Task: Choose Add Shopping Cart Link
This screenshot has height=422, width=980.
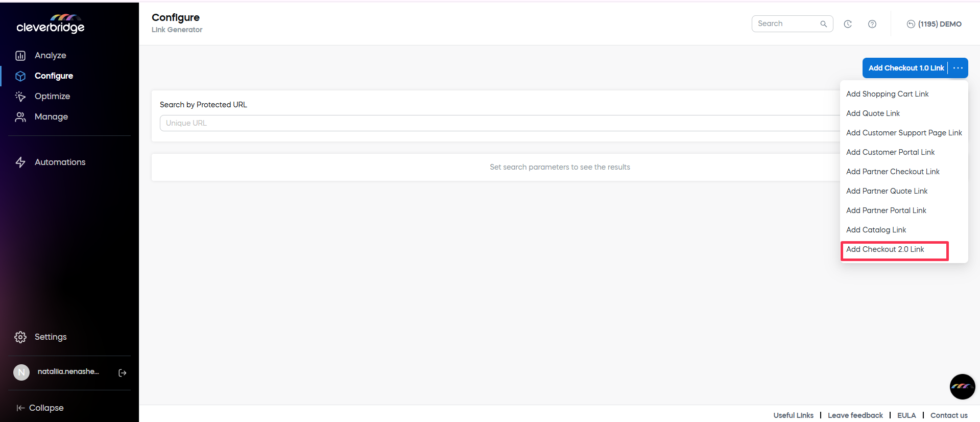Action: [887, 94]
